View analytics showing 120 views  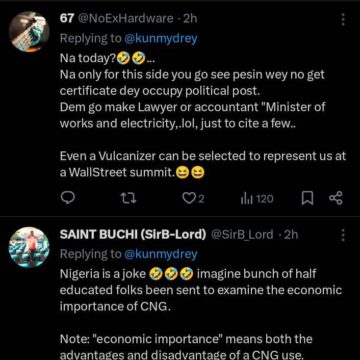click(x=257, y=199)
